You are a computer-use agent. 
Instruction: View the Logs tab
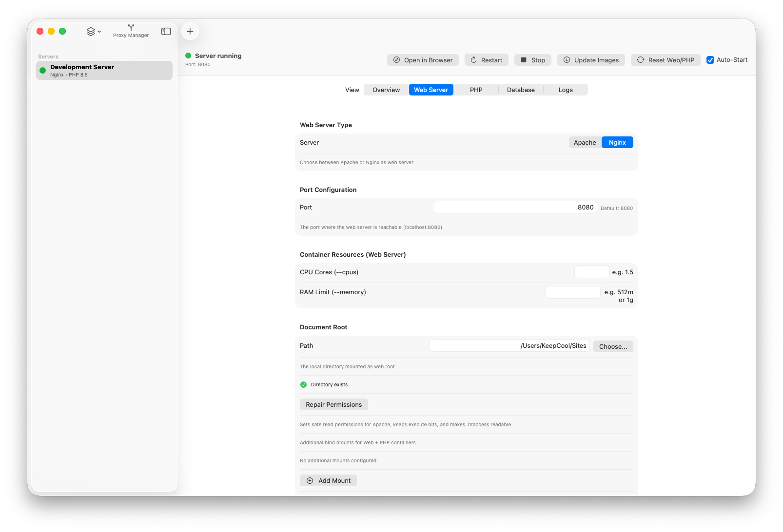(565, 90)
